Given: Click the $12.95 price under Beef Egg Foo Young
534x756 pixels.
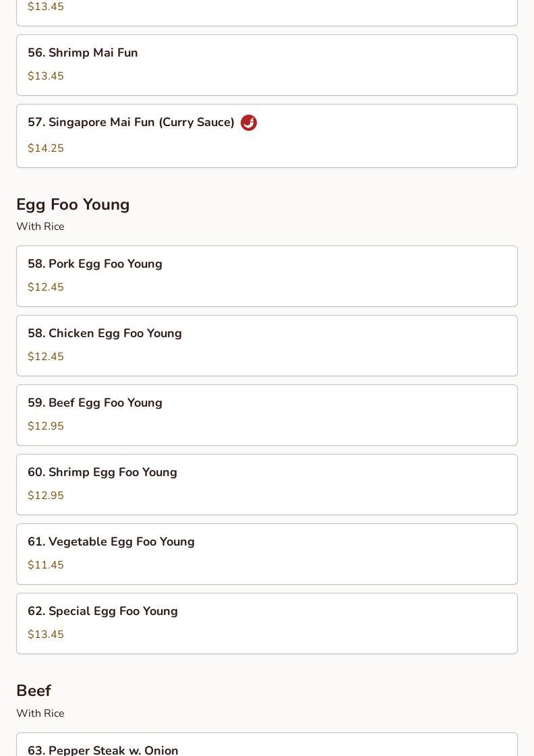Looking at the screenshot, I should pyautogui.click(x=46, y=426).
